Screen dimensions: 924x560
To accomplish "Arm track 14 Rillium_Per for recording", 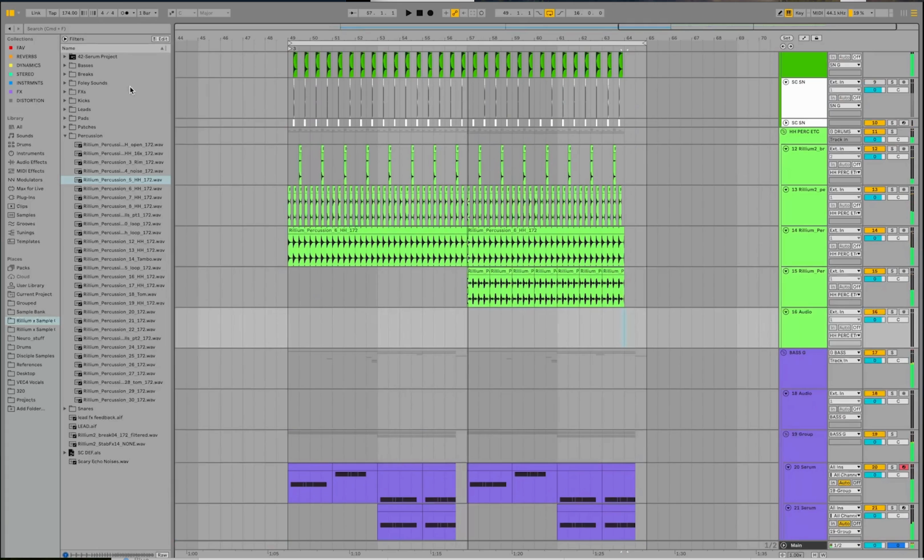I will tap(904, 230).
